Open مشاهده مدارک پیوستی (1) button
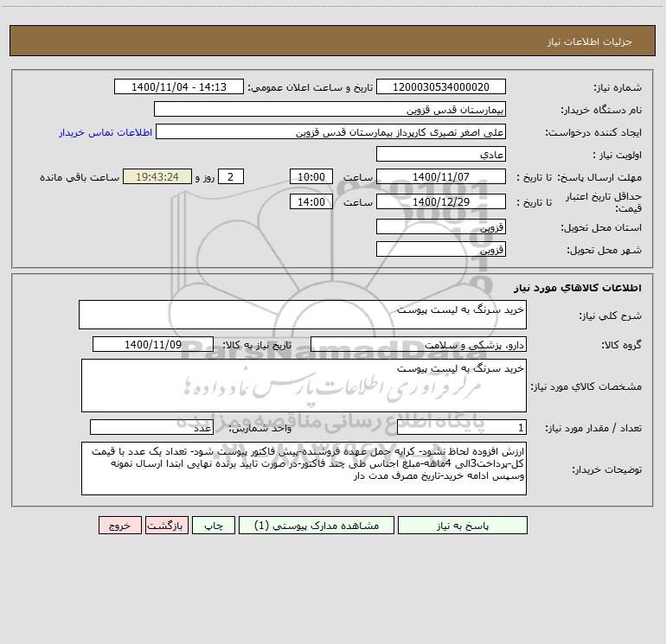 click(317, 526)
